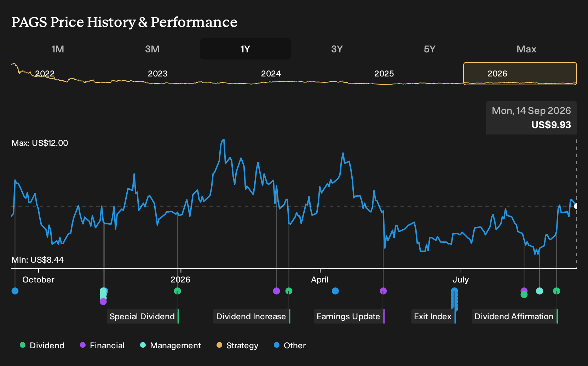Jump to 2024 in the overview timeline
The width and height of the screenshot is (588, 366).
271,74
